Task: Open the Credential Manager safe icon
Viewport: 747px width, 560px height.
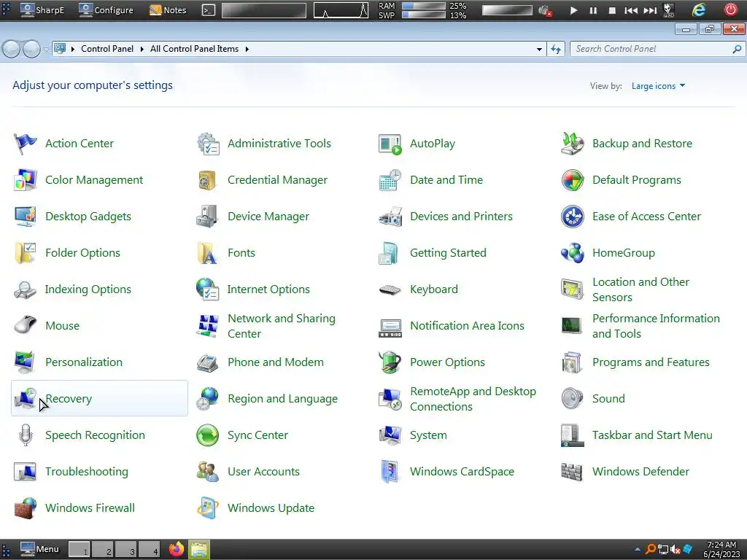Action: (x=208, y=180)
